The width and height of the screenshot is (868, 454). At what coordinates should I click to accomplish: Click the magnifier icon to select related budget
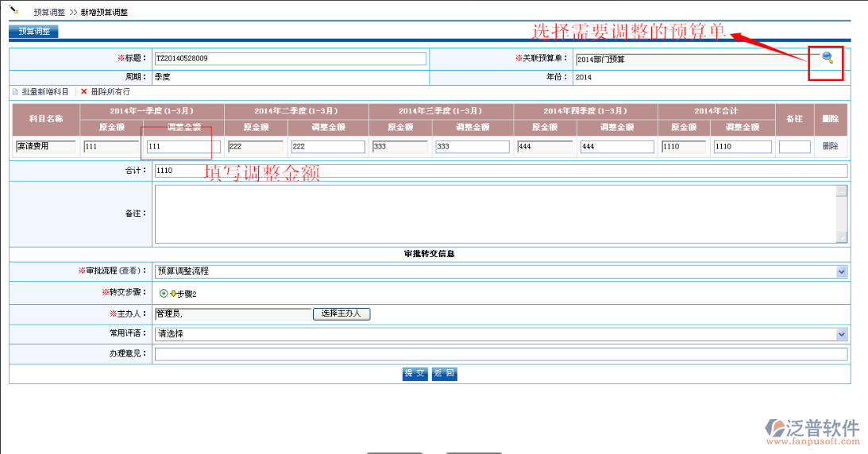coord(827,58)
